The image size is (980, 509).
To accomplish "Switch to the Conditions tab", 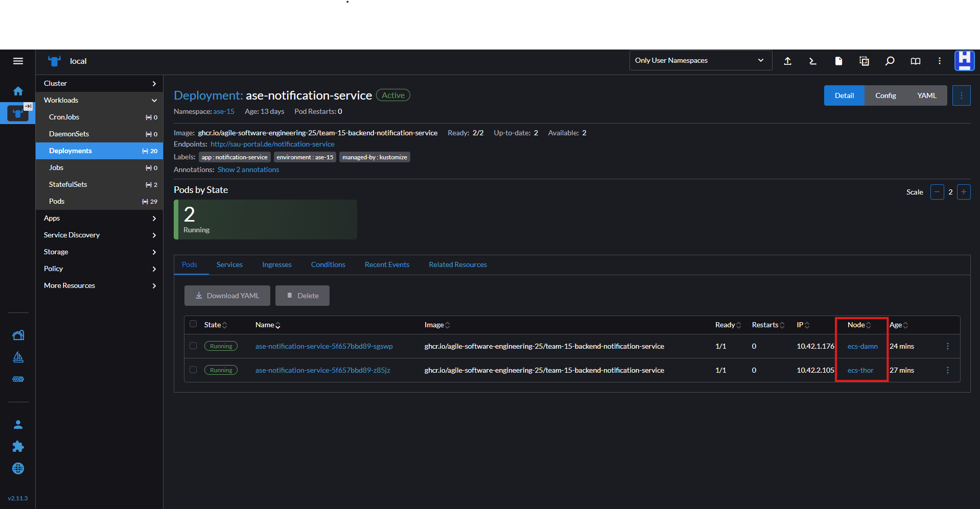I will tap(328, 264).
